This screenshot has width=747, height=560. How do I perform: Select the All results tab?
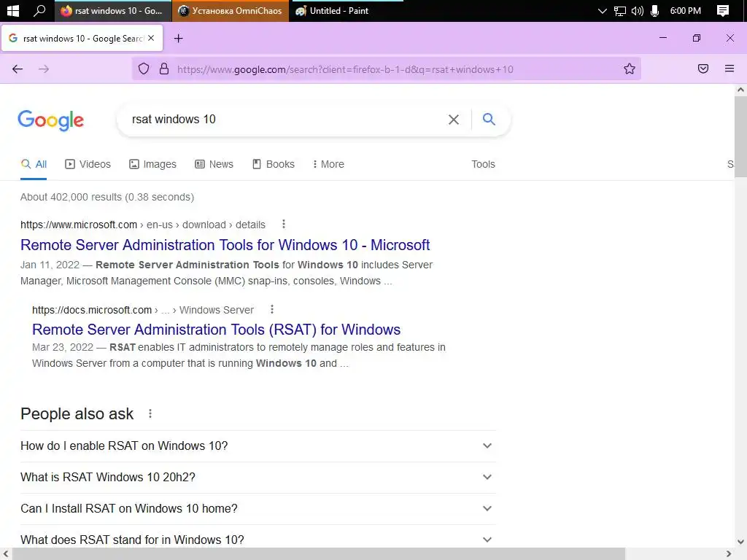(x=34, y=164)
